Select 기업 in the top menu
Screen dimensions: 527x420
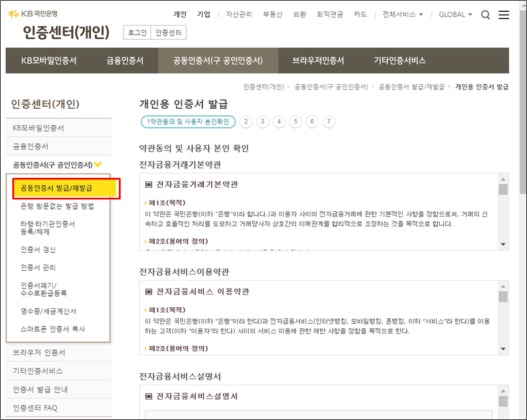tap(204, 15)
